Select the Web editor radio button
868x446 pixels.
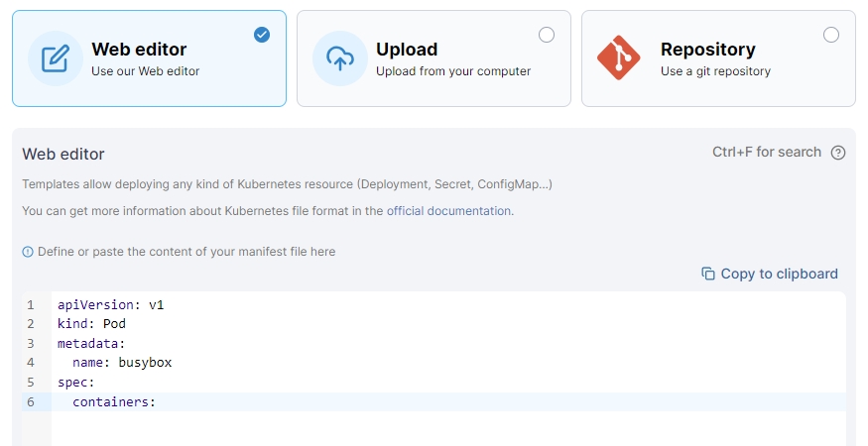[262, 35]
